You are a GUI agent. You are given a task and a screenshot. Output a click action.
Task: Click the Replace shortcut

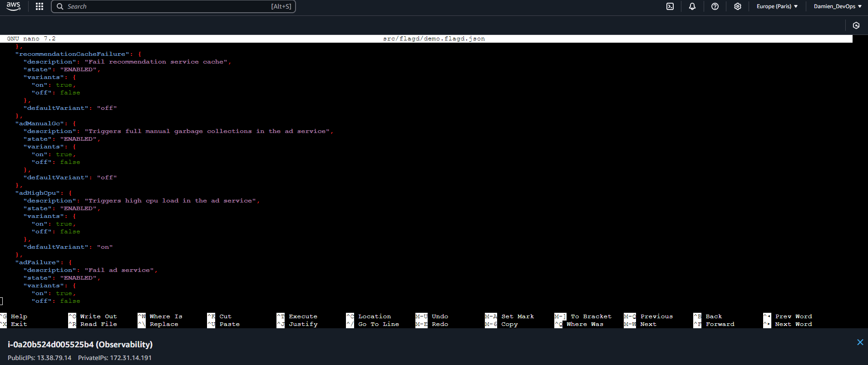coord(158,324)
